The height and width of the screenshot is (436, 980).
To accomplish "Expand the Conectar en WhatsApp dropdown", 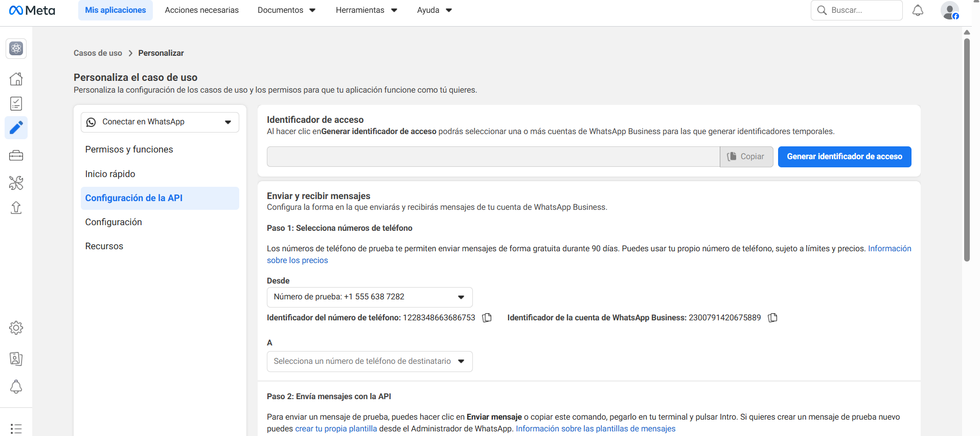I will coord(160,122).
